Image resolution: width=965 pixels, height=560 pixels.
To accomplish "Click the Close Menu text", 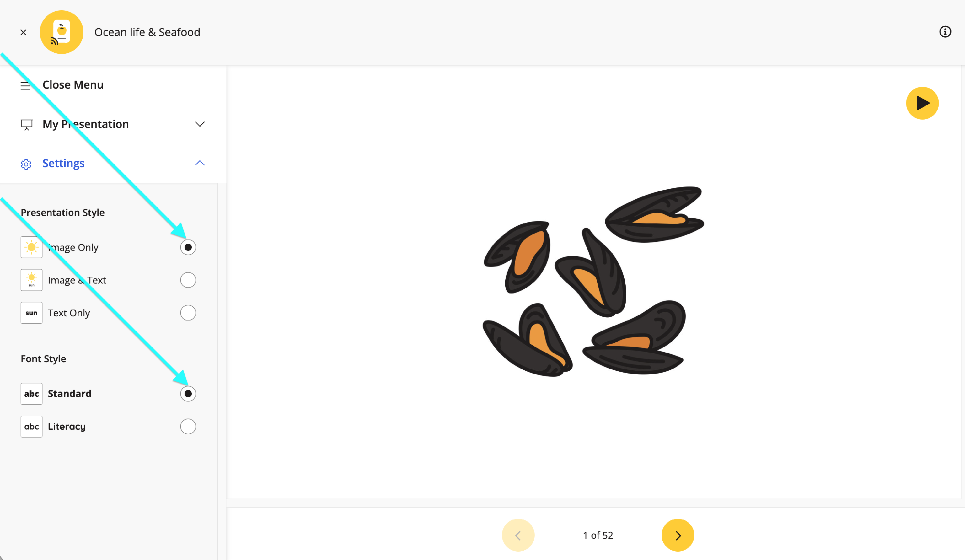I will [73, 85].
